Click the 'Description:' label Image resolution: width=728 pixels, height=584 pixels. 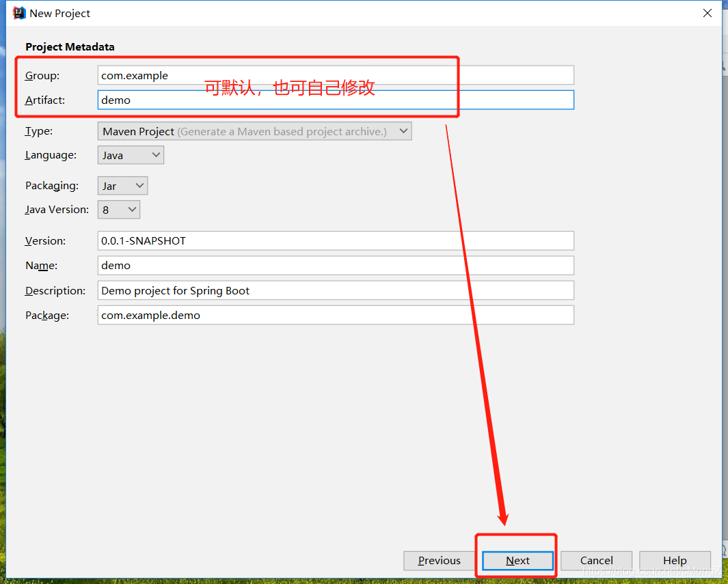(55, 290)
